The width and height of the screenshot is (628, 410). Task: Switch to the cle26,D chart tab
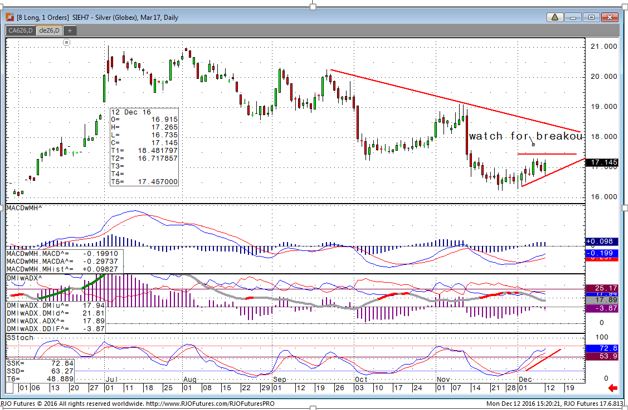pyautogui.click(x=49, y=31)
